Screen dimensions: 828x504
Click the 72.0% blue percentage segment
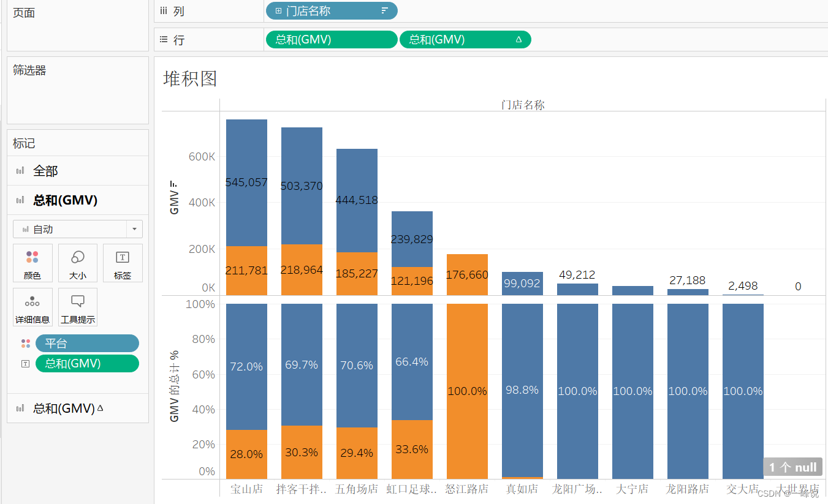point(246,366)
